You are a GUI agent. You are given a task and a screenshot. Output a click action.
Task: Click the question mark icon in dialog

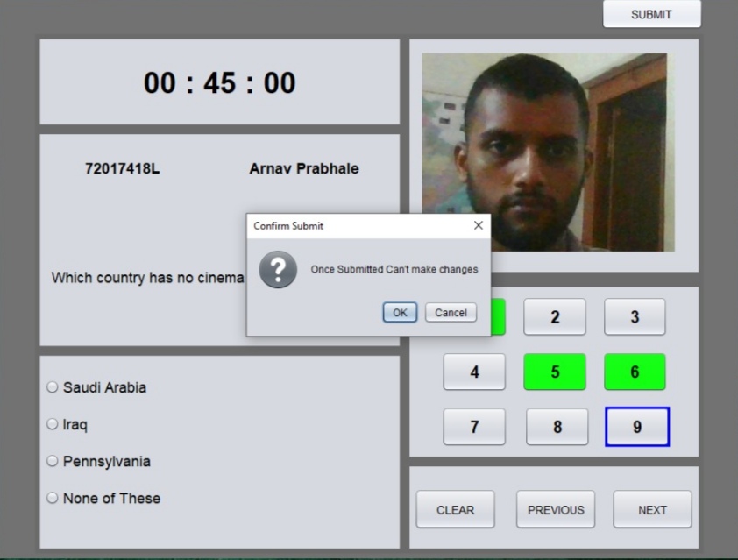pyautogui.click(x=278, y=272)
